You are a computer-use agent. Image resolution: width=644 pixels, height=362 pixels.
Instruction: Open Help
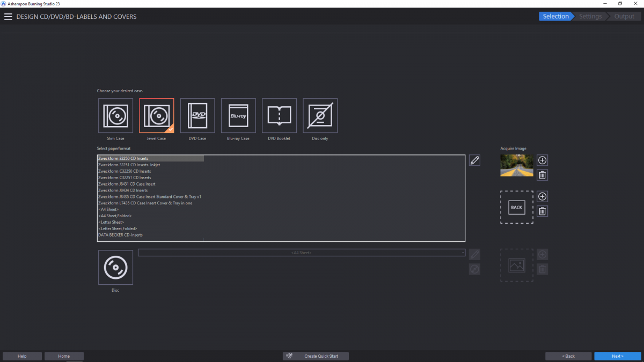21,356
